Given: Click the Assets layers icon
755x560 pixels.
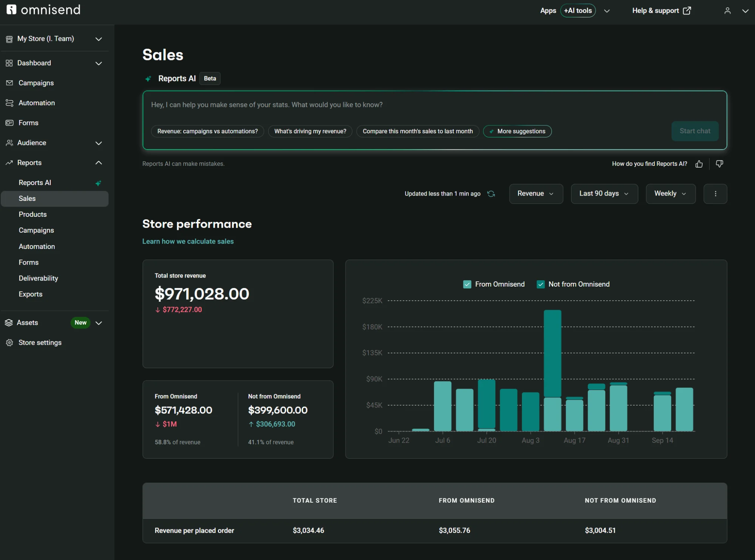Looking at the screenshot, I should (x=9, y=322).
